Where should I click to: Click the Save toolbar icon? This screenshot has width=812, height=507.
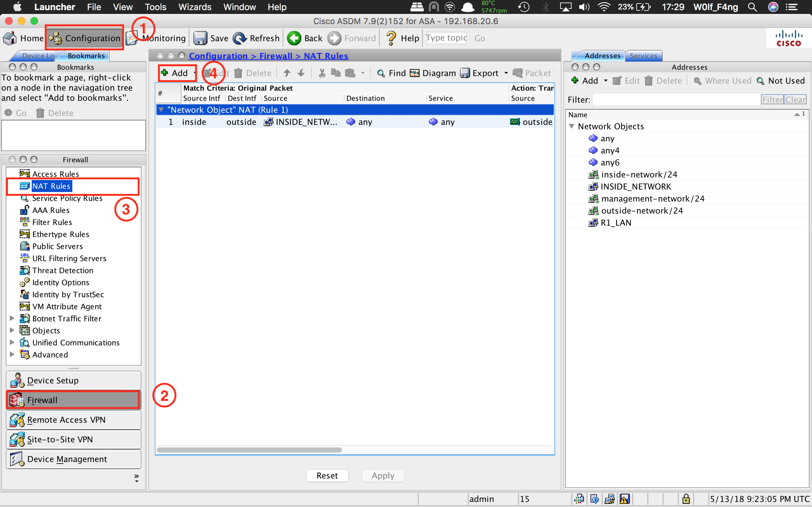pos(200,38)
